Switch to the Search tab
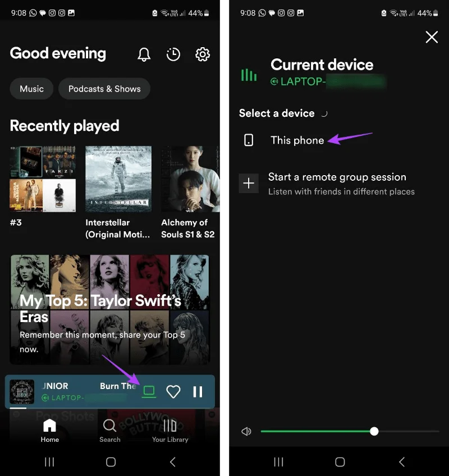Screen dimensions: 449x476 [110, 431]
